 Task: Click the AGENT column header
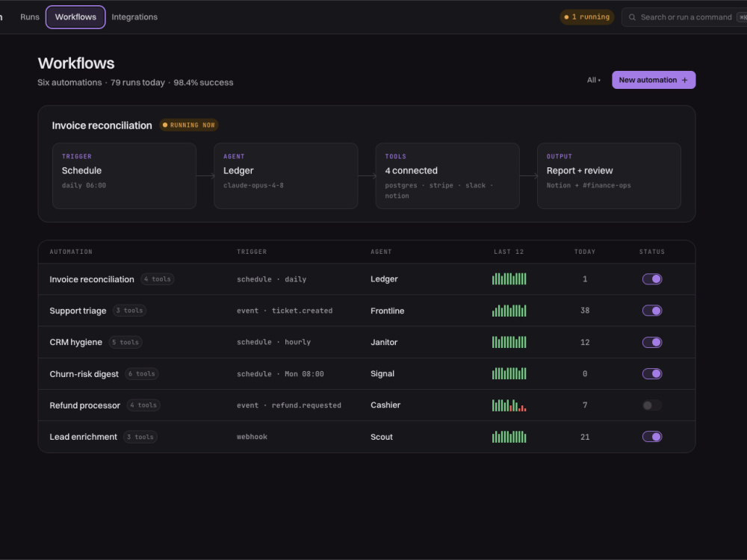click(381, 252)
